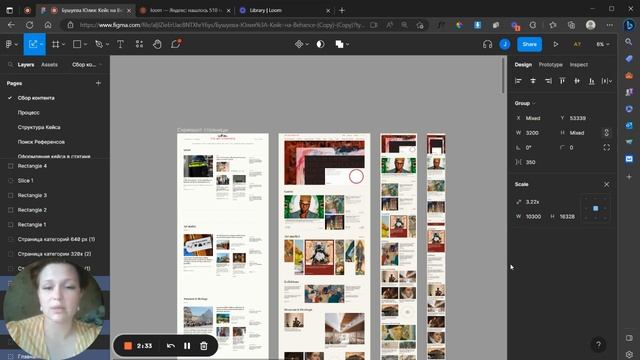Edit the scale factor 3.22x field
Screen dimensions: 640x360
[533, 202]
